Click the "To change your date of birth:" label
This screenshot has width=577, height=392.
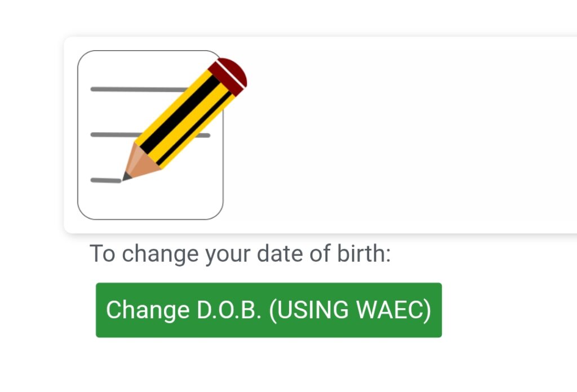[x=240, y=254]
